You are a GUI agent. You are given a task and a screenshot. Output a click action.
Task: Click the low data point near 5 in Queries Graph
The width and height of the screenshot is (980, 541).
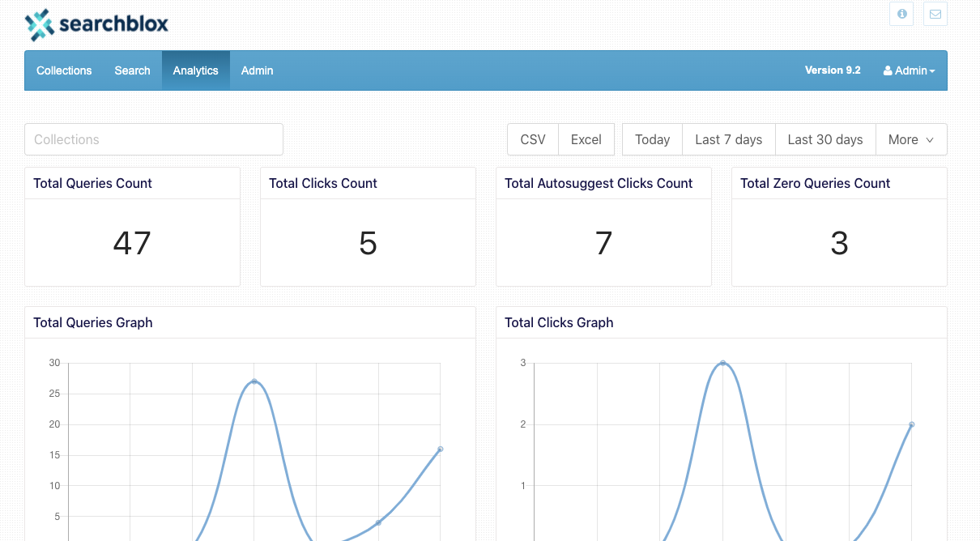(378, 522)
